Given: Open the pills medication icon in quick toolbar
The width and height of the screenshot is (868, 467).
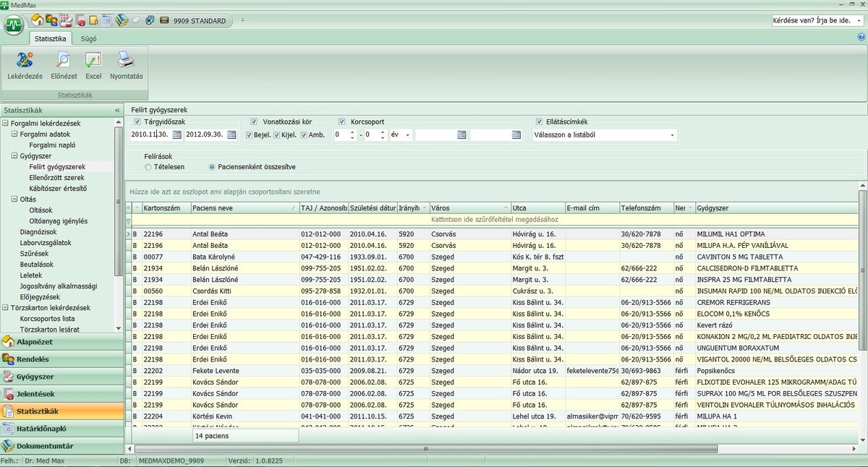Looking at the screenshot, I should coord(65,20).
